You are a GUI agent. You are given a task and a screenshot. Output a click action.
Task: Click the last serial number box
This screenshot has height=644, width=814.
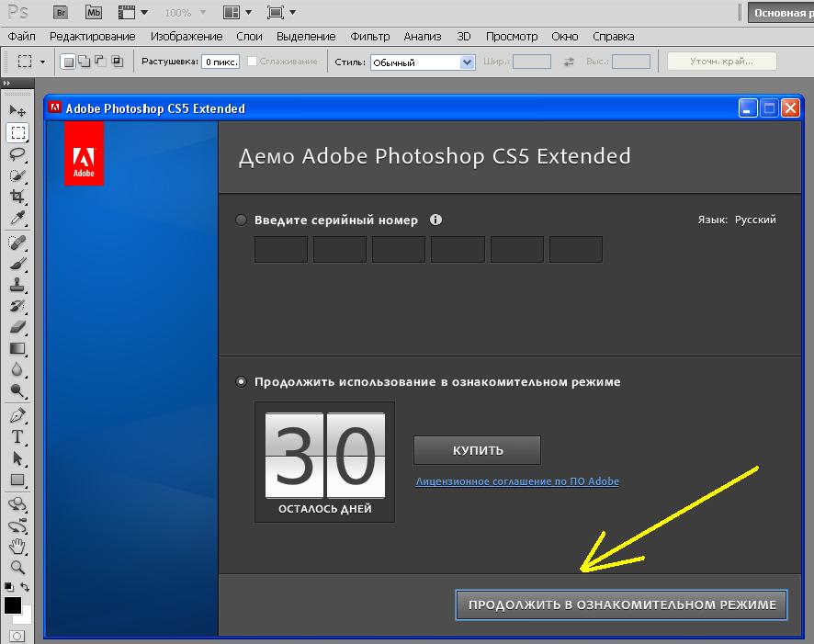pos(576,250)
